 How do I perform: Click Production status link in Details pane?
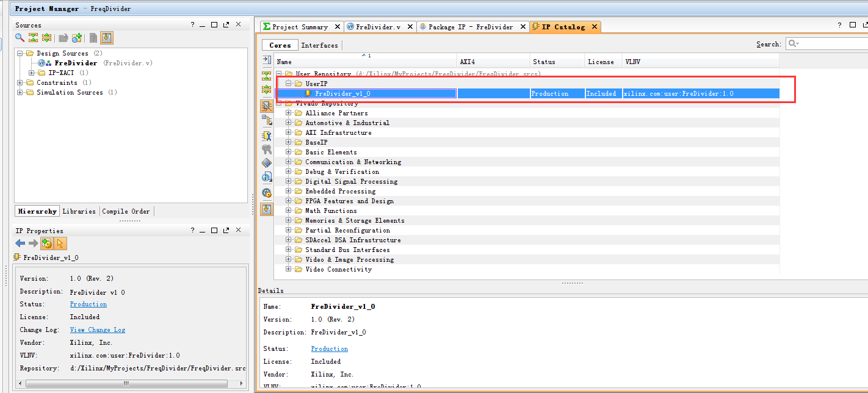330,349
